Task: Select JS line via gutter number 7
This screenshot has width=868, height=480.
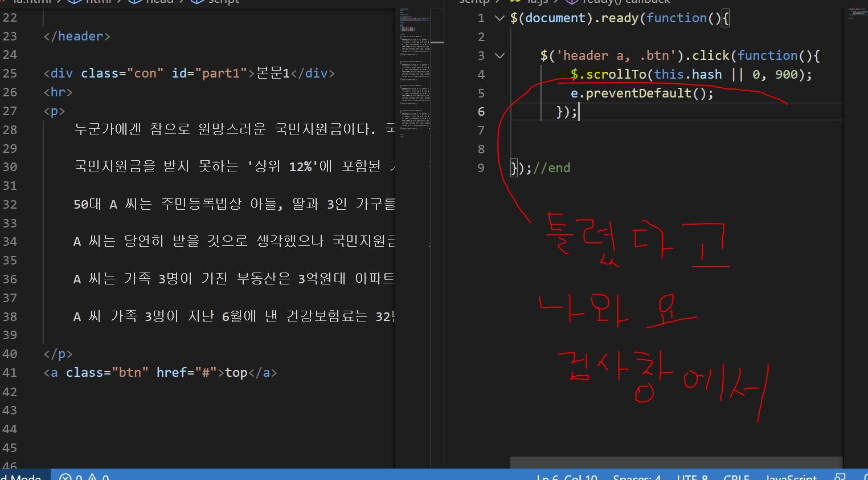Action: point(481,131)
